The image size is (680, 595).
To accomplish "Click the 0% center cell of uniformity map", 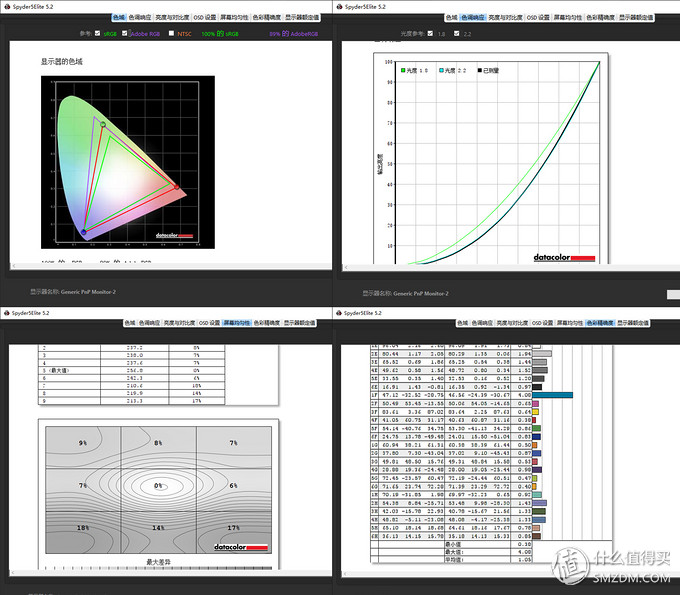I will pos(157,485).
